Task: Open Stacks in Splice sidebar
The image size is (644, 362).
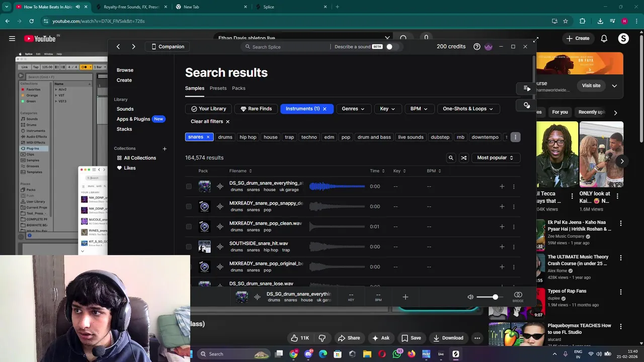Action: [124, 129]
